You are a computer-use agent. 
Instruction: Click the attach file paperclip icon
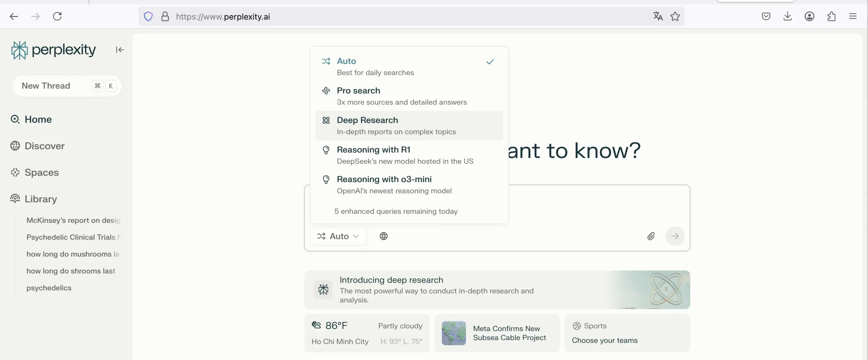pyautogui.click(x=651, y=236)
